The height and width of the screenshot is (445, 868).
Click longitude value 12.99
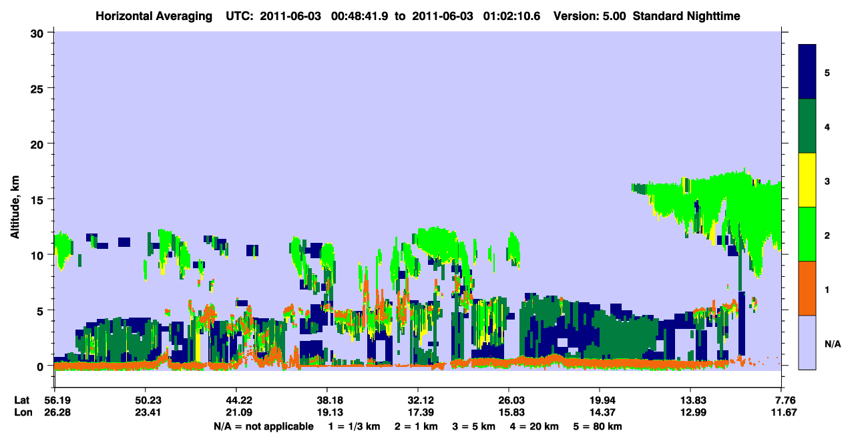click(x=690, y=412)
